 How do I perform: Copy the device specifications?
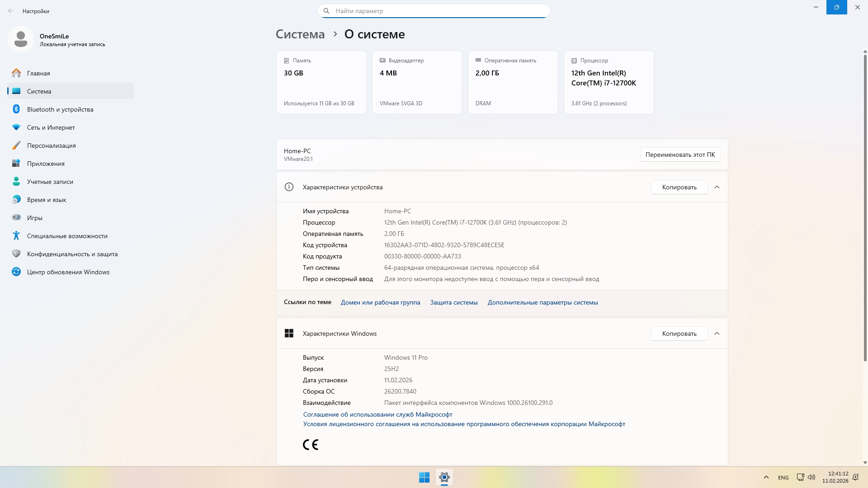point(679,187)
